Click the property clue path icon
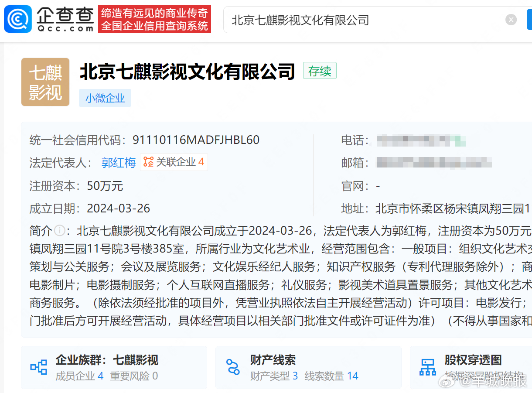Image resolution: width=532 pixels, height=393 pixels. click(x=233, y=367)
